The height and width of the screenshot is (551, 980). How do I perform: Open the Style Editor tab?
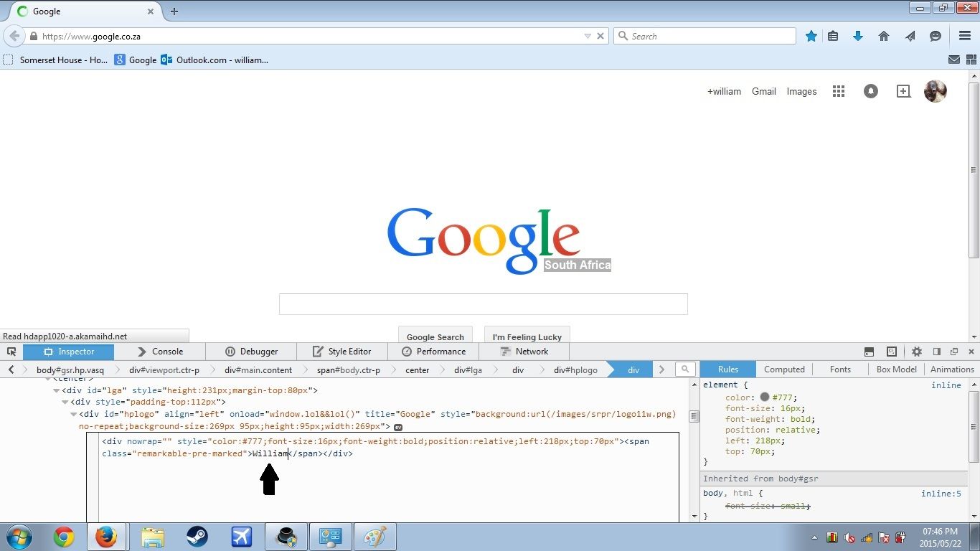pos(341,352)
